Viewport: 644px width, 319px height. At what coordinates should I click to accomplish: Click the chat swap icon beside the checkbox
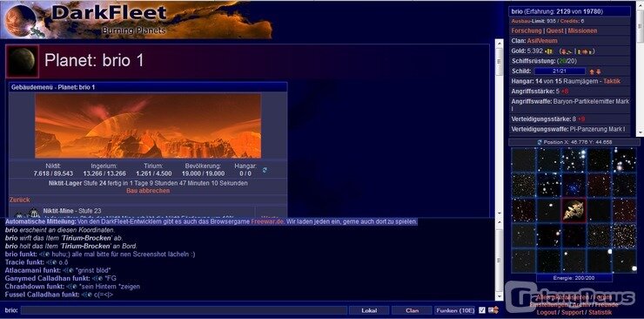(493, 310)
